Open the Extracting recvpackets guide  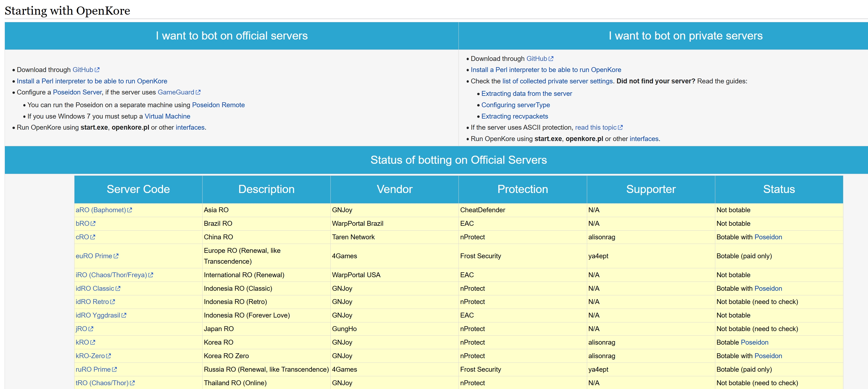click(514, 116)
